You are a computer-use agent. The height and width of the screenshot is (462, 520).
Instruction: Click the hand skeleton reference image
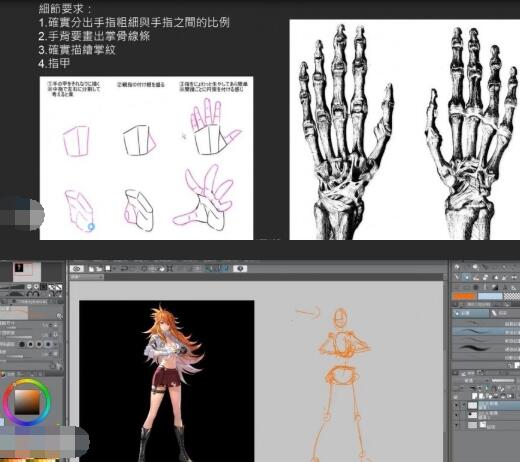pos(405,129)
